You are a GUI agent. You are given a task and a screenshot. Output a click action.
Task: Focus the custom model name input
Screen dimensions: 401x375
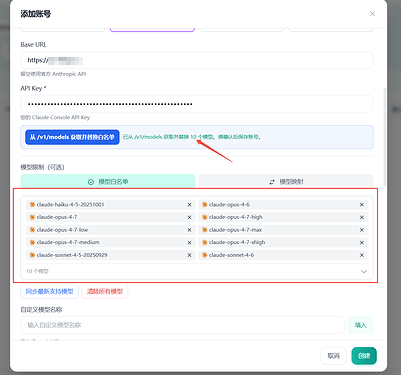(182, 325)
